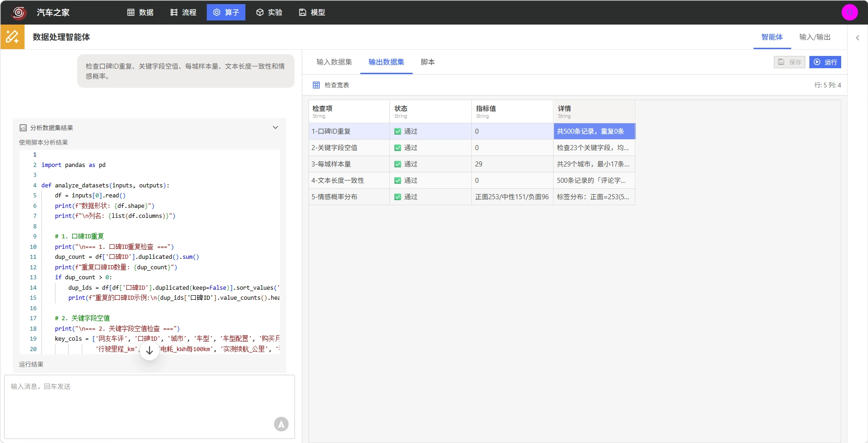Click the 保存 button
868x443 pixels.
coord(789,62)
